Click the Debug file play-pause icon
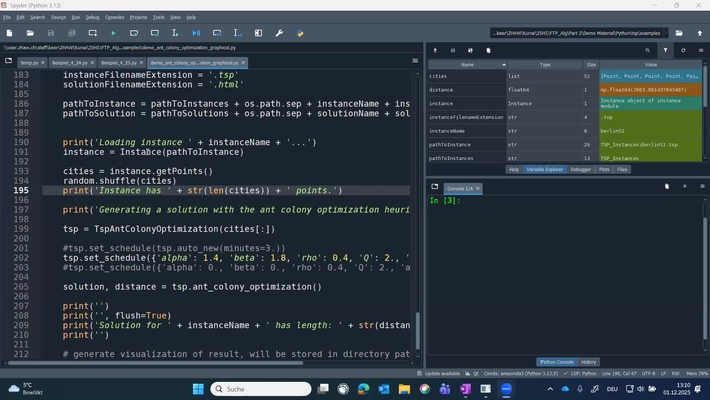 tap(195, 33)
